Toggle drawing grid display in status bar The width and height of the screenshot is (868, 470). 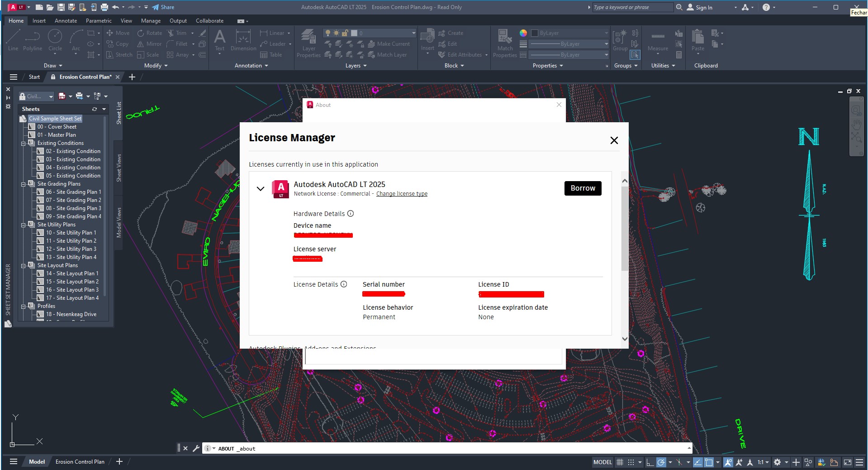coord(620,462)
